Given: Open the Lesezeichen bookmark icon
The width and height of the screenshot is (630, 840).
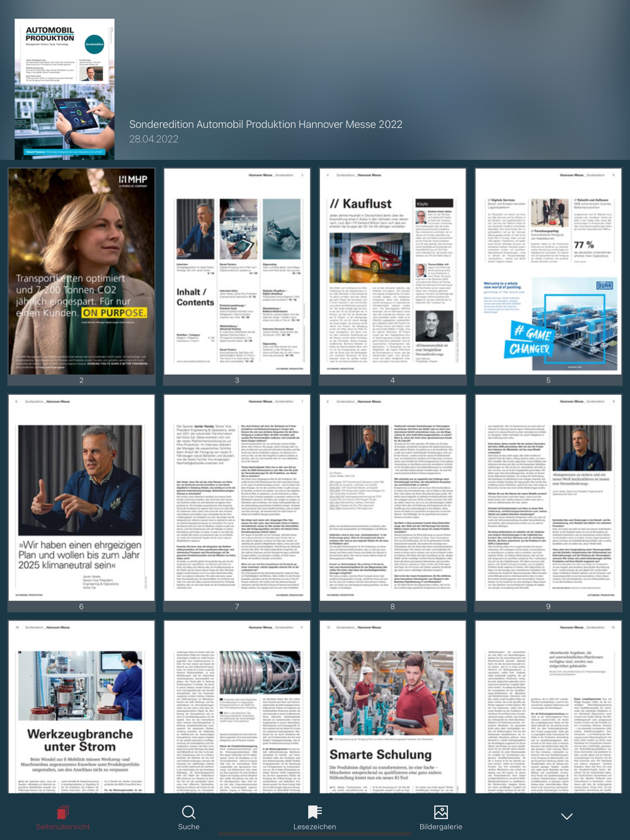Looking at the screenshot, I should click(314, 812).
